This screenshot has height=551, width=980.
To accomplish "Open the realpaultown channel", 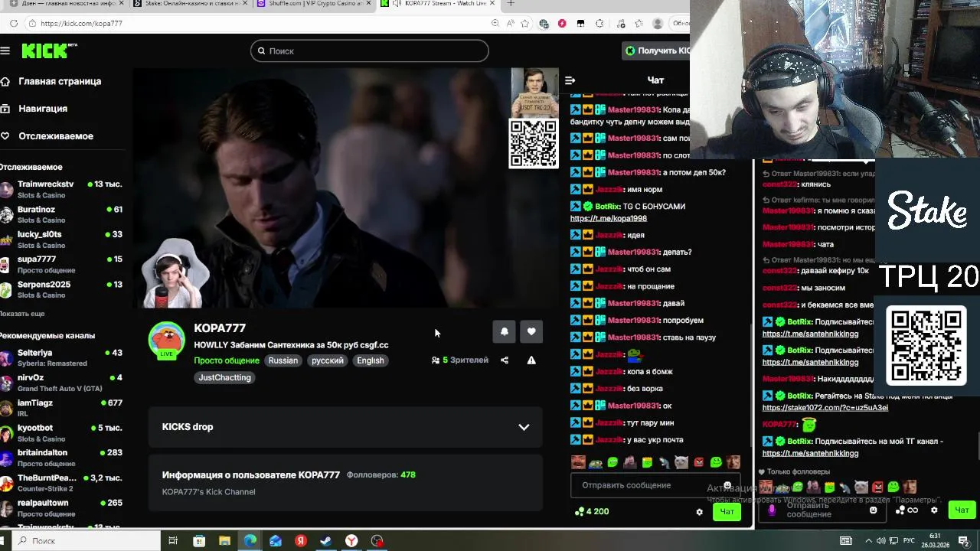I will click(61, 508).
